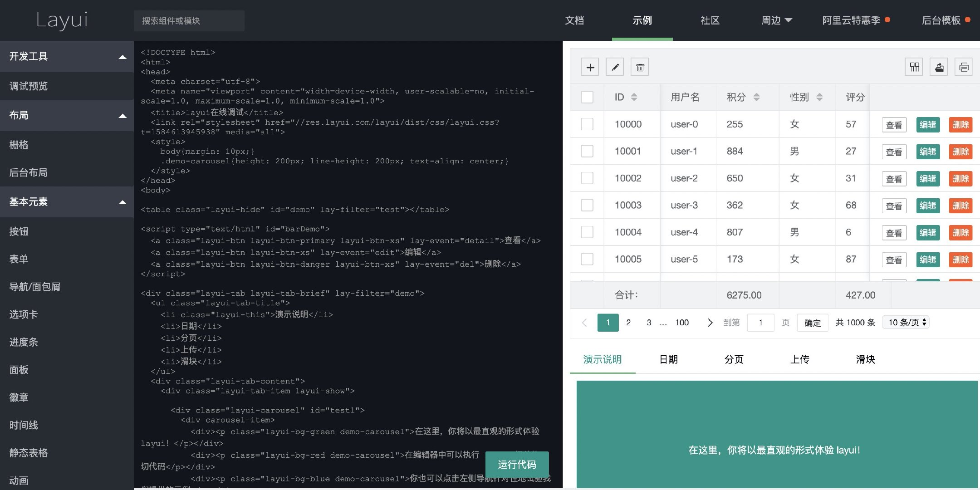Click 编辑 for user-1
This screenshot has width=980, height=490.
pyautogui.click(x=928, y=152)
